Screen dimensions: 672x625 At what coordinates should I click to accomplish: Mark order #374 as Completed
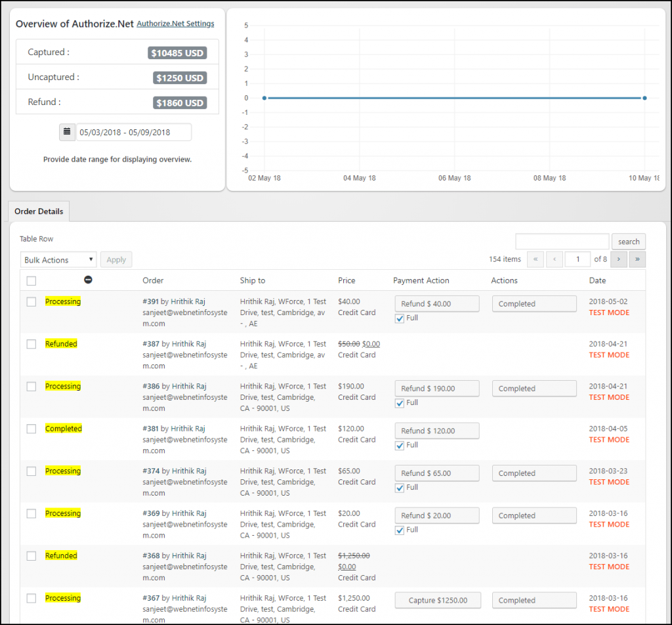(534, 473)
